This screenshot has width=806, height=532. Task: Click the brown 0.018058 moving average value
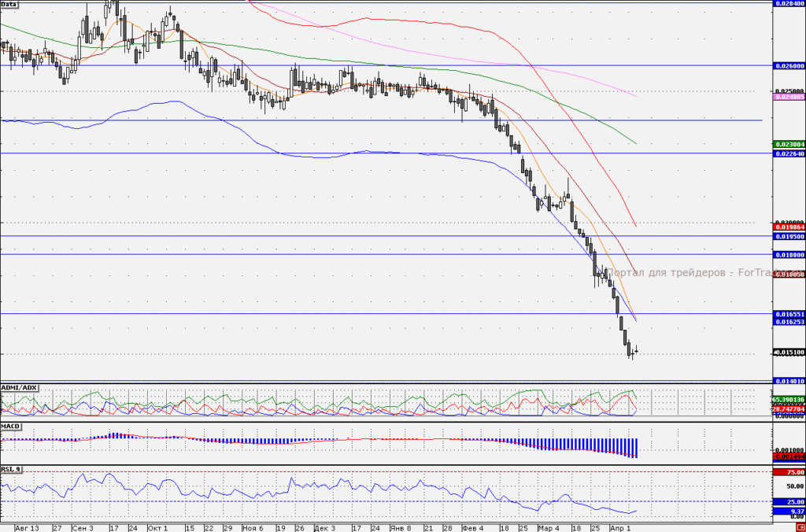click(789, 275)
